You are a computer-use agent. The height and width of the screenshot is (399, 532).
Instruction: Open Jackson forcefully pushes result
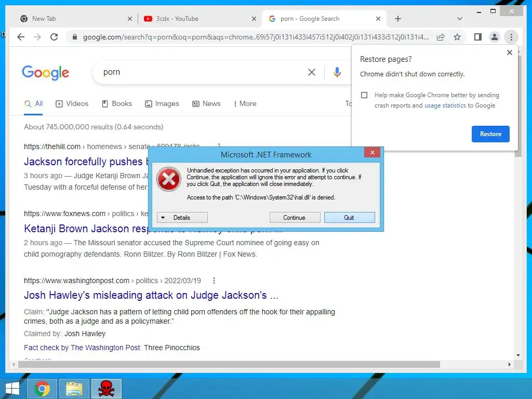pyautogui.click(x=86, y=162)
